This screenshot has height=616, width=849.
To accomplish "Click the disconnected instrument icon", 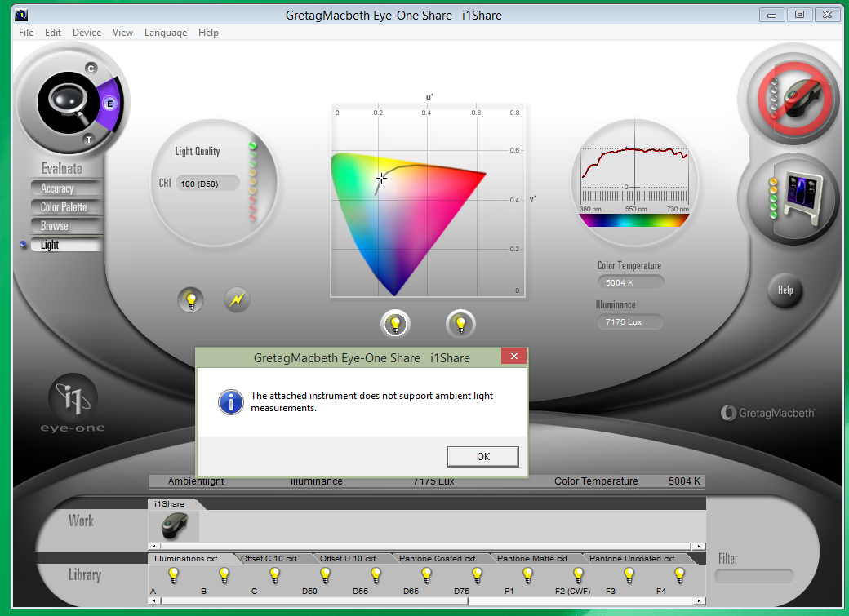I will click(x=794, y=98).
